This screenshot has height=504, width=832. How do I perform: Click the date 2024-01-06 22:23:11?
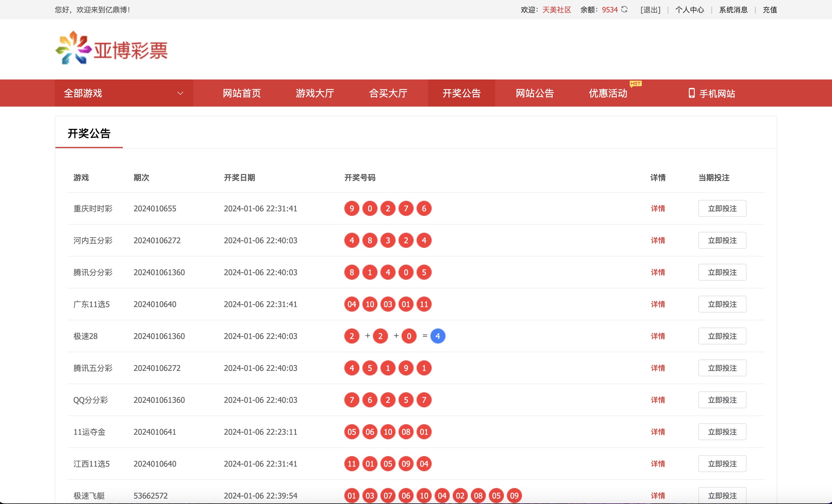click(x=260, y=432)
